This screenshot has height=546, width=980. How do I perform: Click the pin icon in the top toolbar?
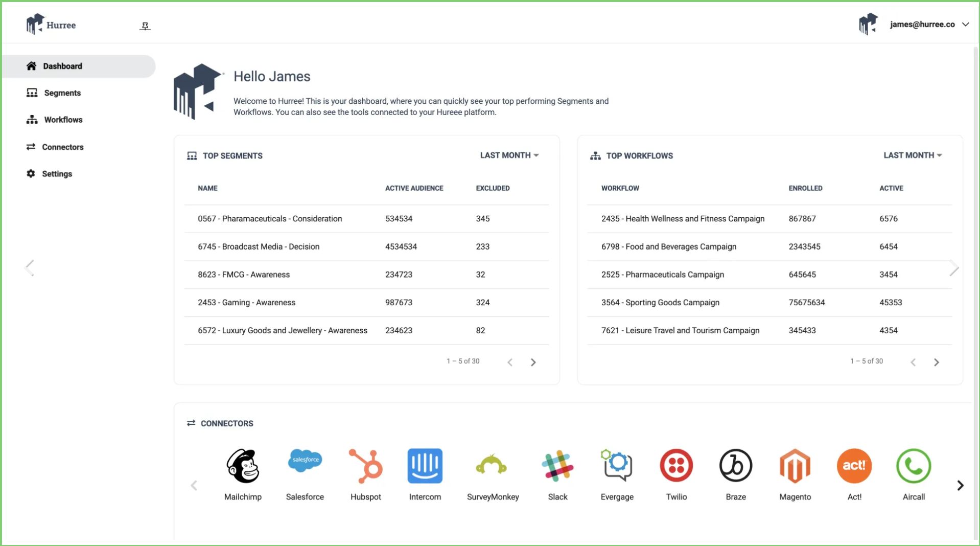145,25
